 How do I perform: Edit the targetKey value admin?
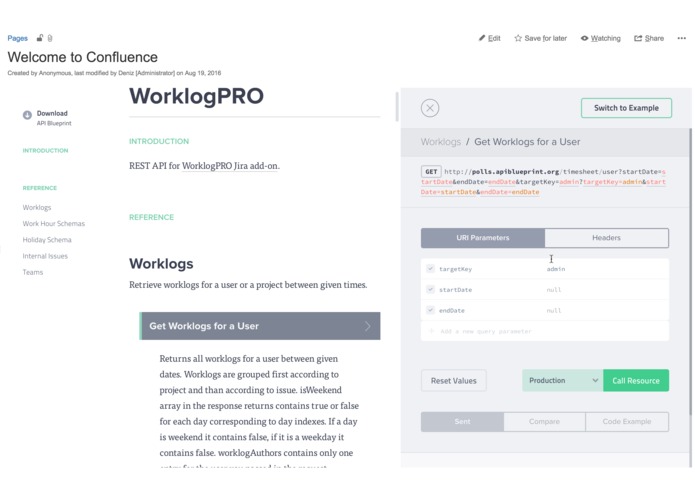(x=556, y=269)
